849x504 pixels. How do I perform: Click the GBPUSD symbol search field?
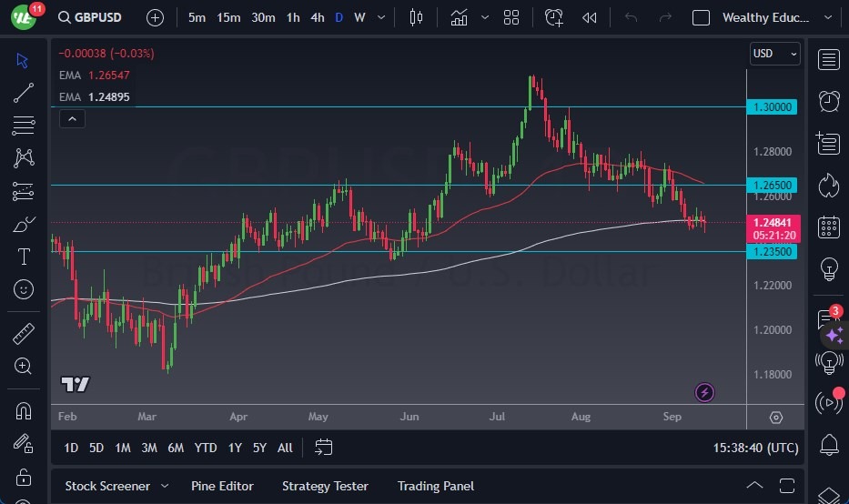tap(96, 17)
